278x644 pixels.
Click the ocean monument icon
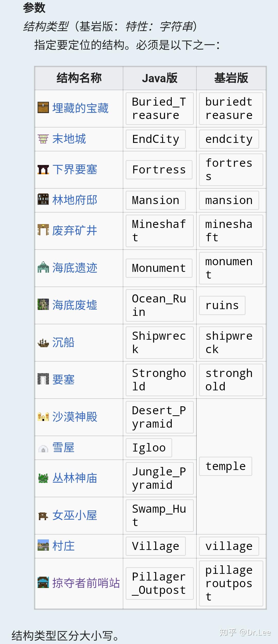(x=43, y=268)
